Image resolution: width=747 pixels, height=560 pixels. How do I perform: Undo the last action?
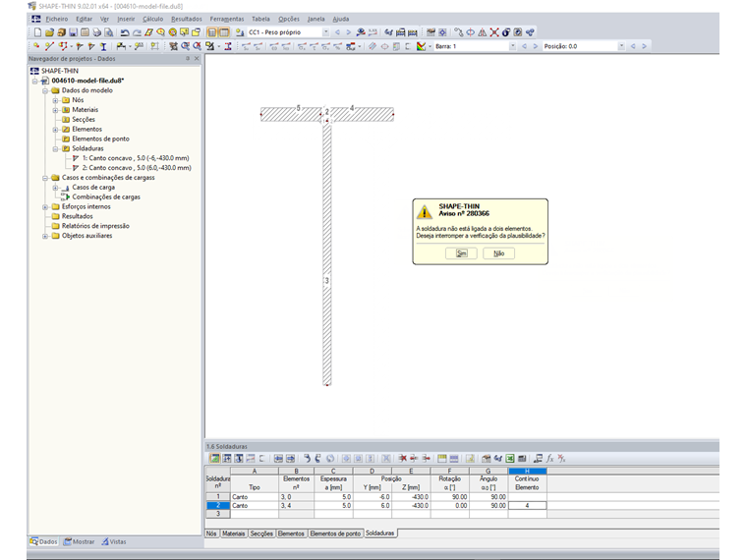pyautogui.click(x=125, y=32)
